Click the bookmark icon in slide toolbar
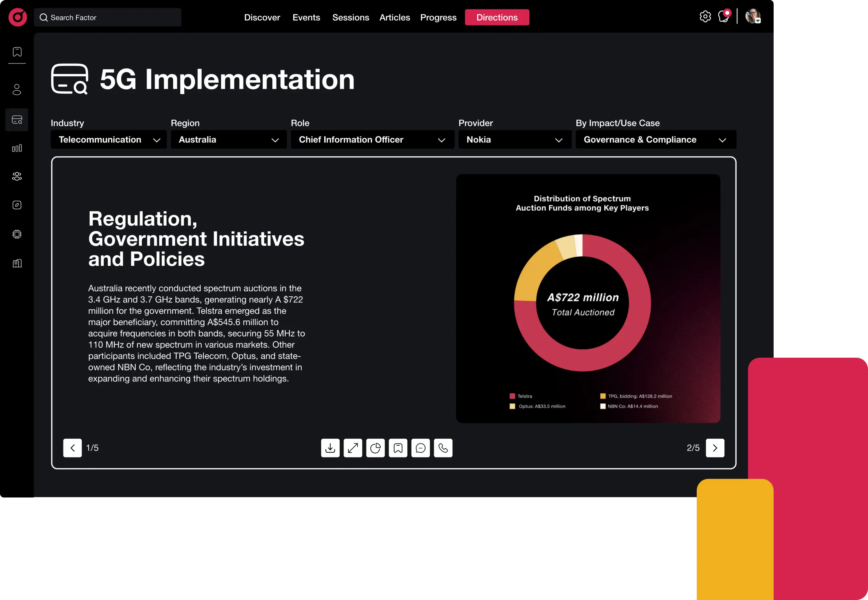 [x=398, y=448]
